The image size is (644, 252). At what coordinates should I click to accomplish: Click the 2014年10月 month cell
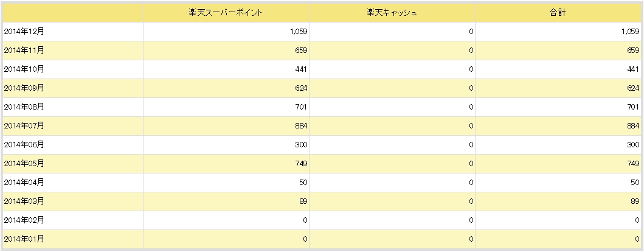(x=24, y=69)
